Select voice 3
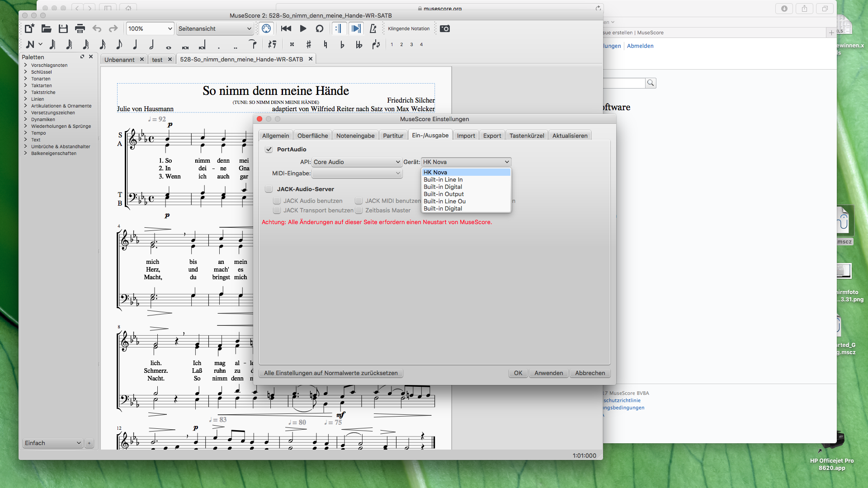This screenshot has height=488, width=868. [x=411, y=44]
